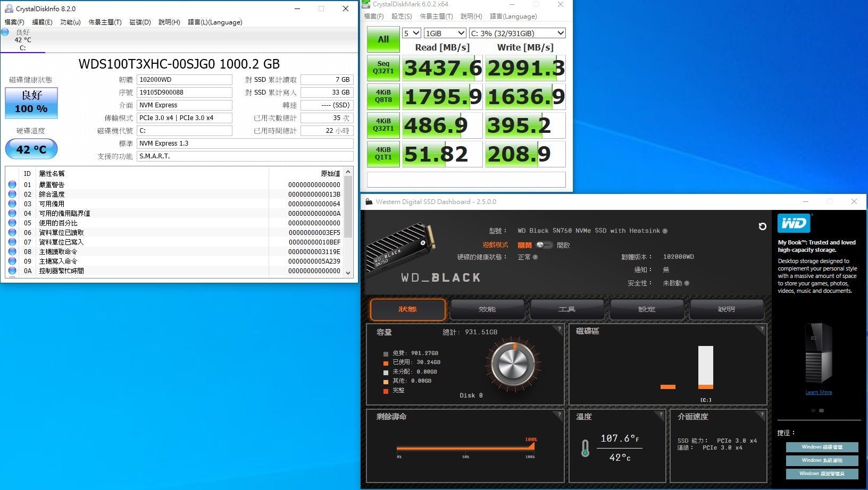
Task: Click the info icon beside the SN750 model name
Action: tap(665, 231)
